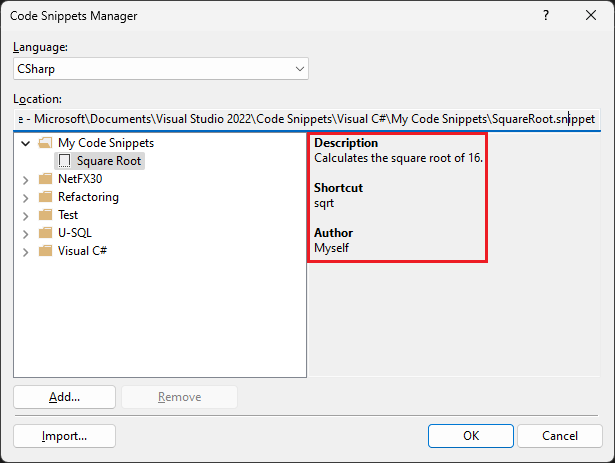Confirm with the OK button
Screen dimensions: 615x463
470,436
